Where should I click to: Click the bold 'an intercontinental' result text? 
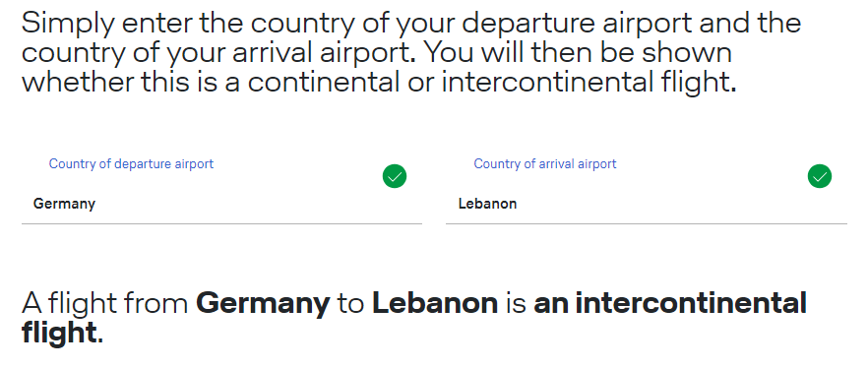[x=670, y=303]
